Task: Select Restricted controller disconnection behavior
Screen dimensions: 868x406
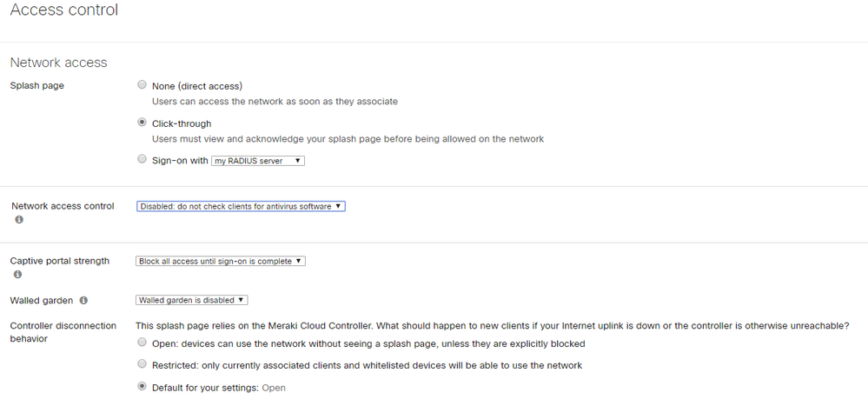Action: (142, 365)
